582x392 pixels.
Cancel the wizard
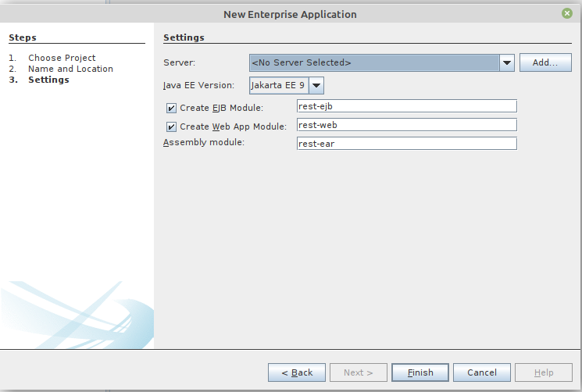pyautogui.click(x=481, y=372)
